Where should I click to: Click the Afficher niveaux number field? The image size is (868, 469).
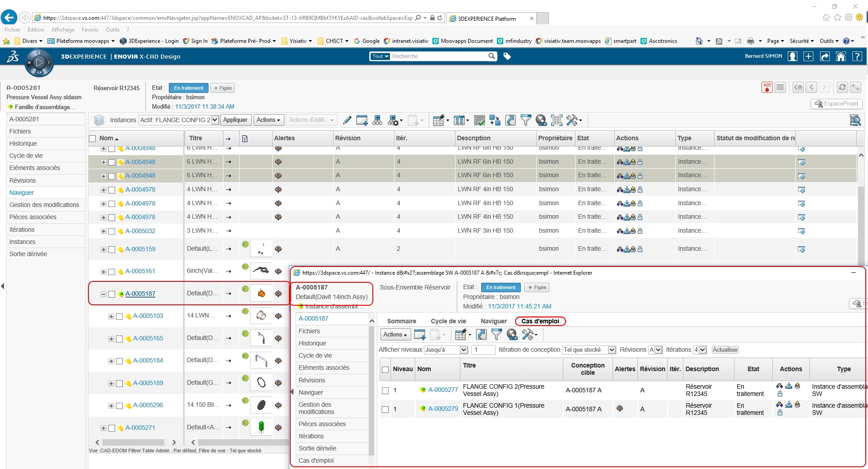pos(483,349)
